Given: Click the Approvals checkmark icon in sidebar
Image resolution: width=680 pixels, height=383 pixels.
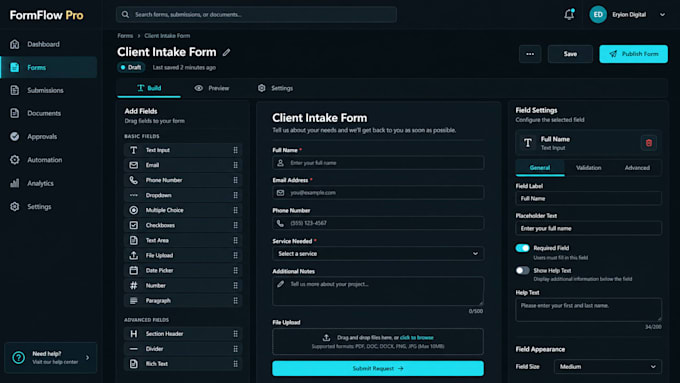Looking at the screenshot, I should (15, 136).
